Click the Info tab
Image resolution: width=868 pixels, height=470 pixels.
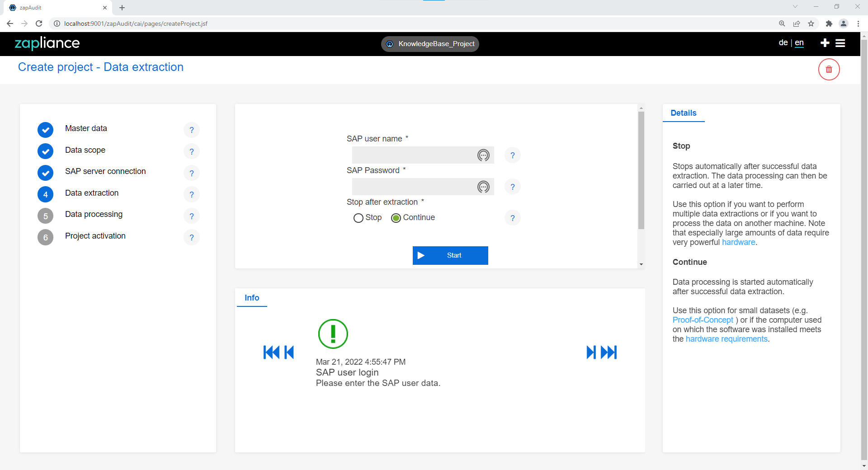click(252, 298)
